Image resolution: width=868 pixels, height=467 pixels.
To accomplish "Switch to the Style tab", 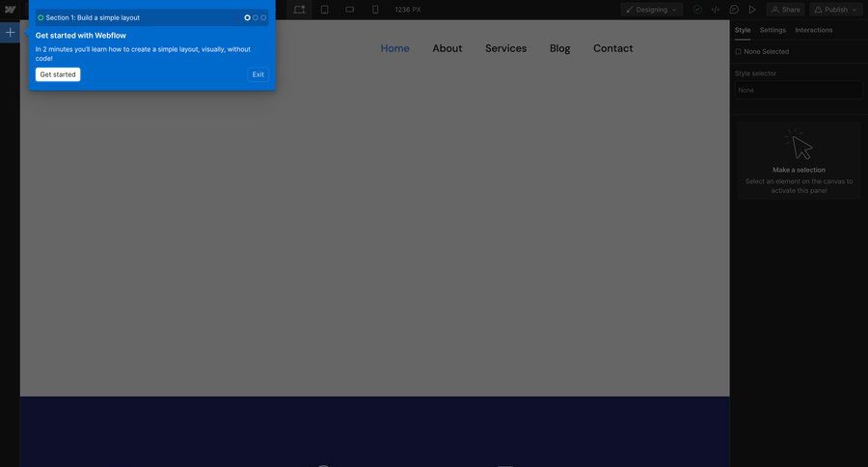I will click(x=743, y=30).
